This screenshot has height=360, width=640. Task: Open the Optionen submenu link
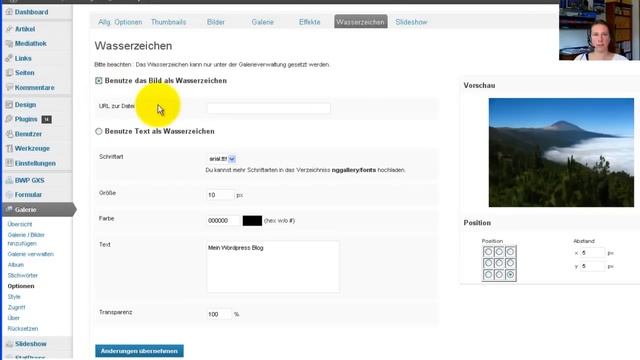(21, 286)
